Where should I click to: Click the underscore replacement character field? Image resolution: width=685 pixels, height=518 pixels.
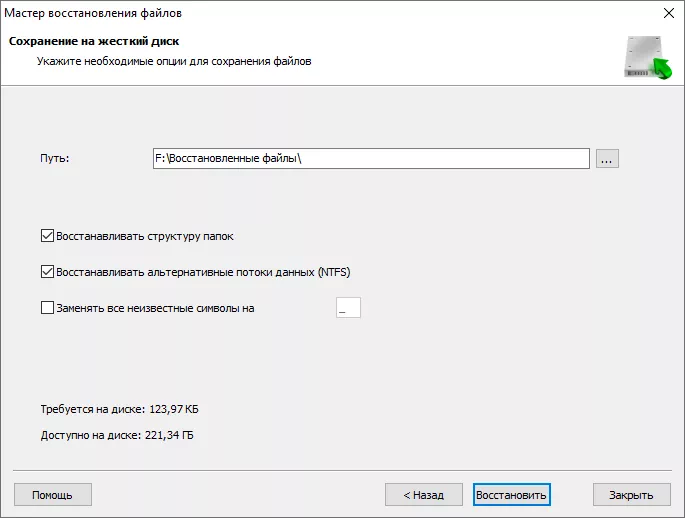point(348,308)
